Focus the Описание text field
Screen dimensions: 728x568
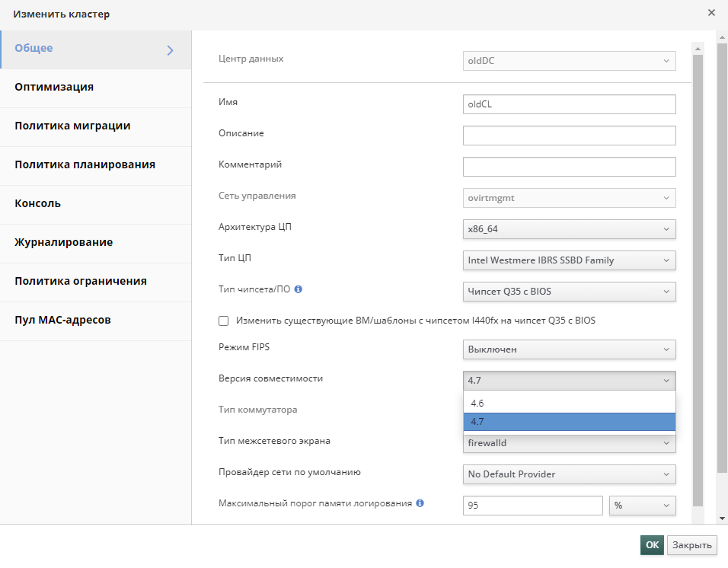click(x=569, y=136)
